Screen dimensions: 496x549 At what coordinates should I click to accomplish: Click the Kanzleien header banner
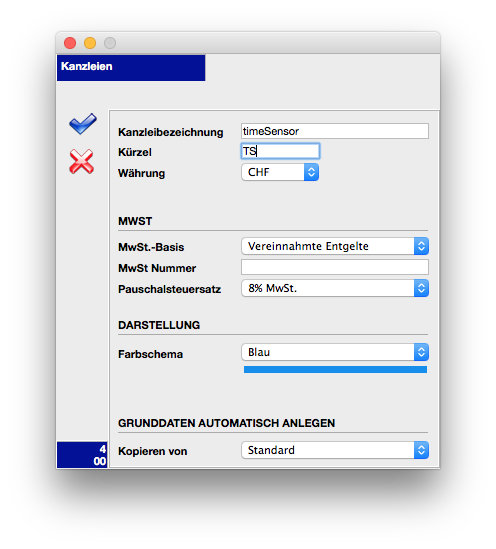tap(131, 68)
